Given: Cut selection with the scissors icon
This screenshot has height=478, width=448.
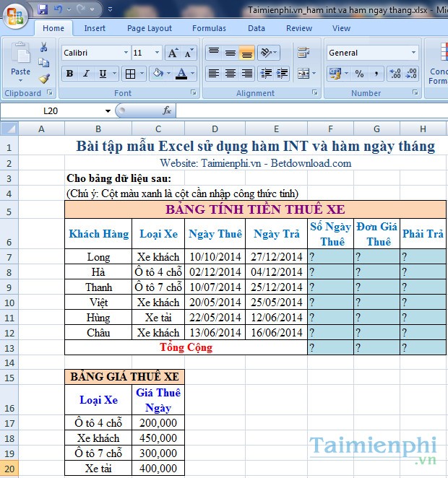Looking at the screenshot, I should pyautogui.click(x=44, y=47).
